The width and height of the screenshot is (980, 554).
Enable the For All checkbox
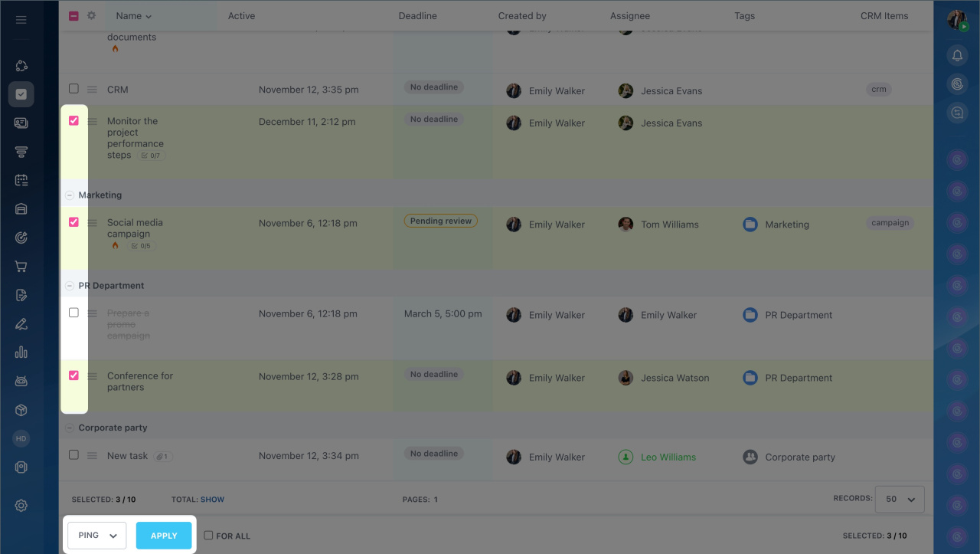click(x=208, y=536)
